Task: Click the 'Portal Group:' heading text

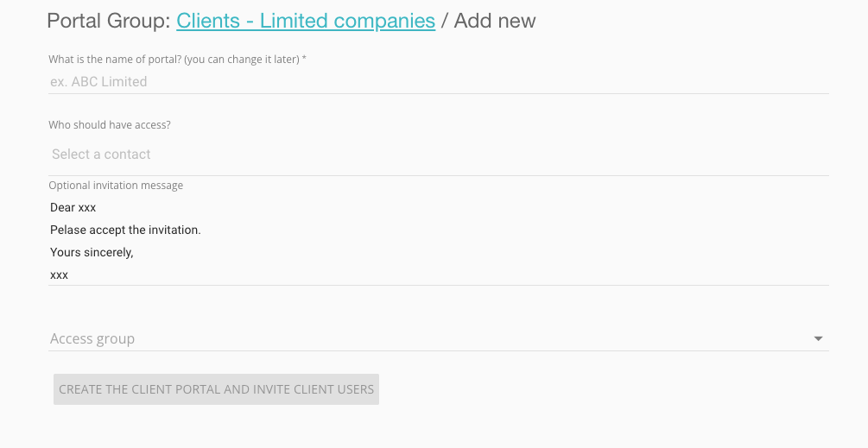Action: tap(109, 21)
